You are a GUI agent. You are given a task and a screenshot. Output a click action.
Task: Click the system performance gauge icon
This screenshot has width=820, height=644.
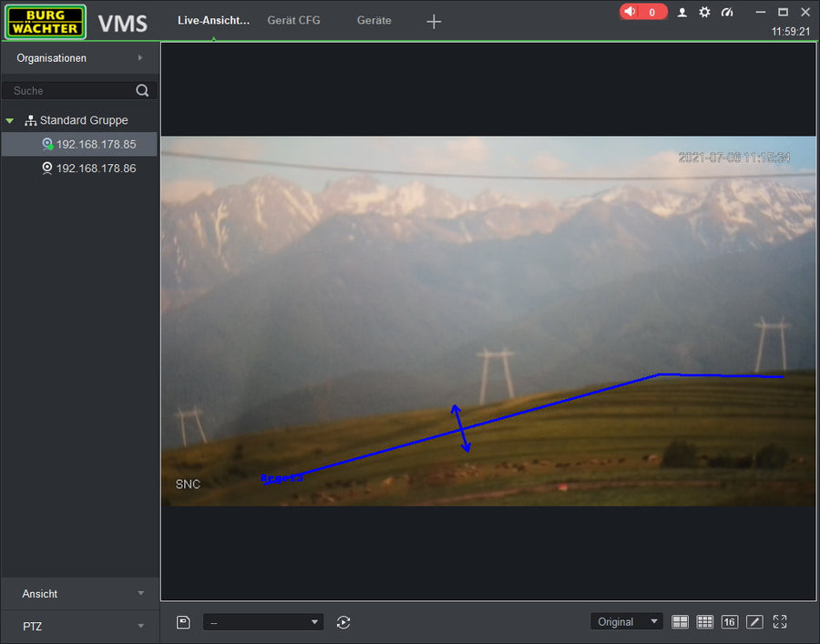click(x=727, y=12)
